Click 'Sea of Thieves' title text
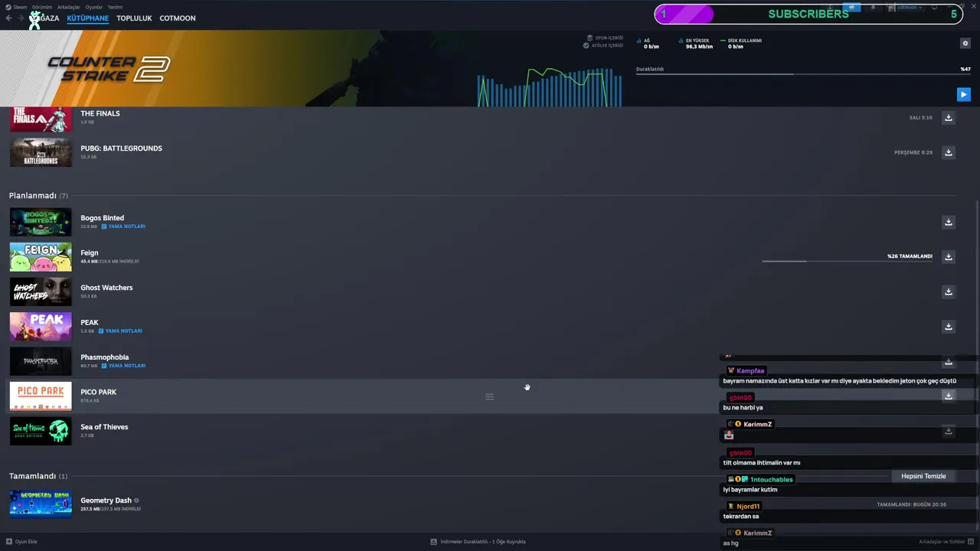The image size is (980, 551). point(104,427)
